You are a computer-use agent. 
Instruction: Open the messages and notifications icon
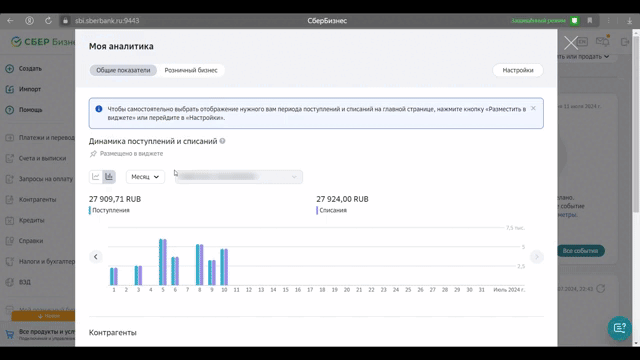point(602,41)
